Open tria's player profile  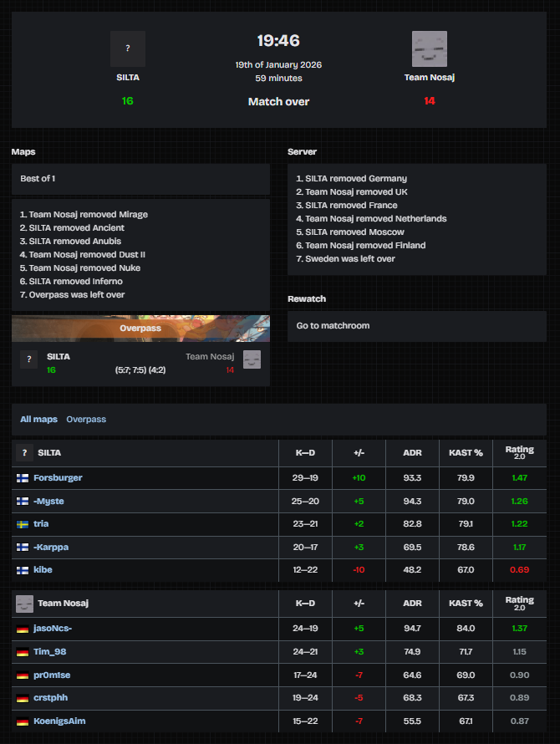pos(41,524)
